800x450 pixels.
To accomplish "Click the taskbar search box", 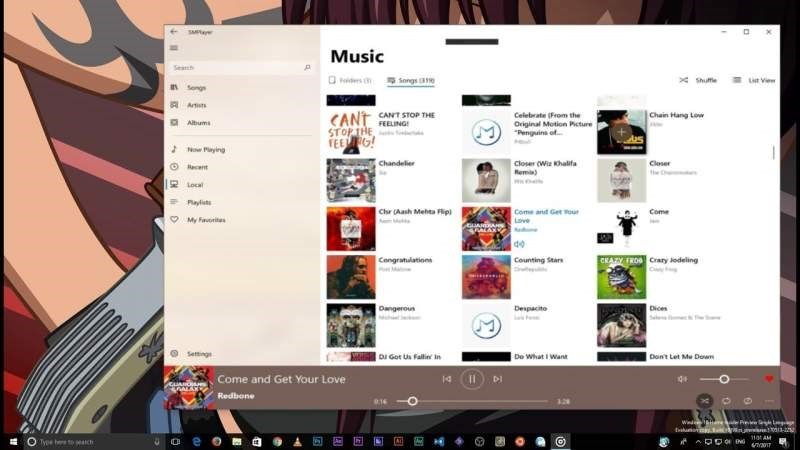I will point(93,442).
